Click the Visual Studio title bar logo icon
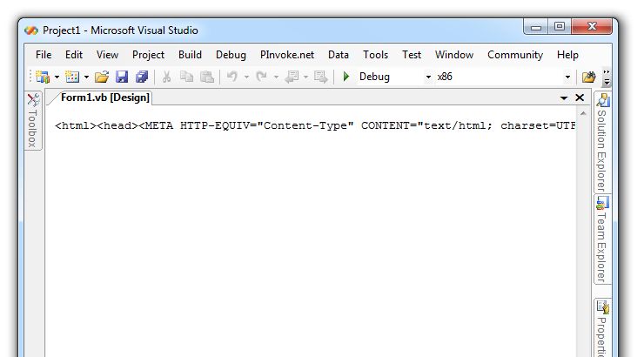644x357 pixels. (31, 30)
